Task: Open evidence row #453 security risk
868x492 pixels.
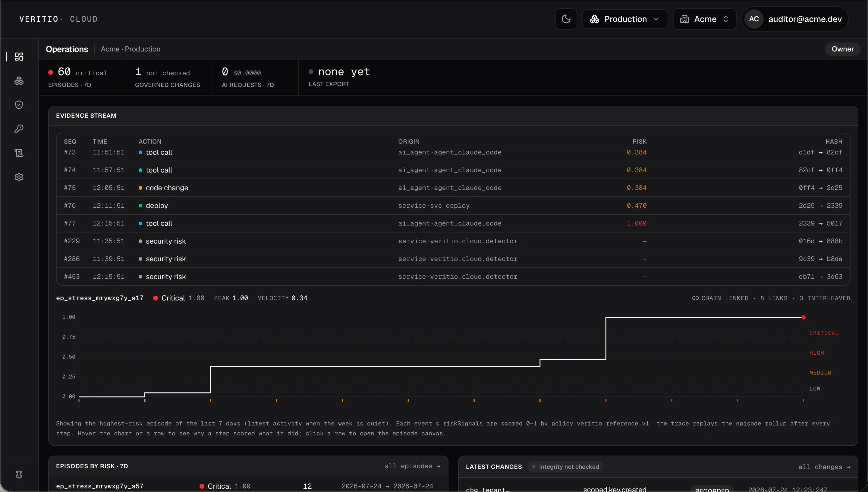Action: 453,276
